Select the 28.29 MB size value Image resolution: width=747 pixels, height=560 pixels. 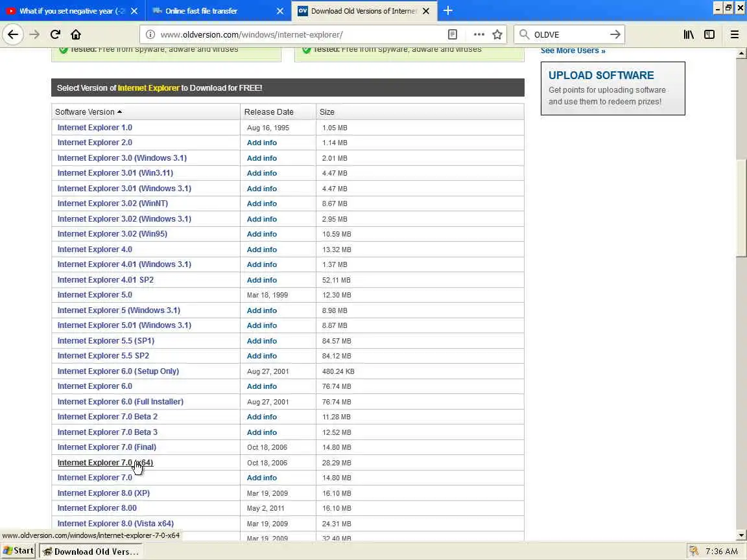point(337,463)
